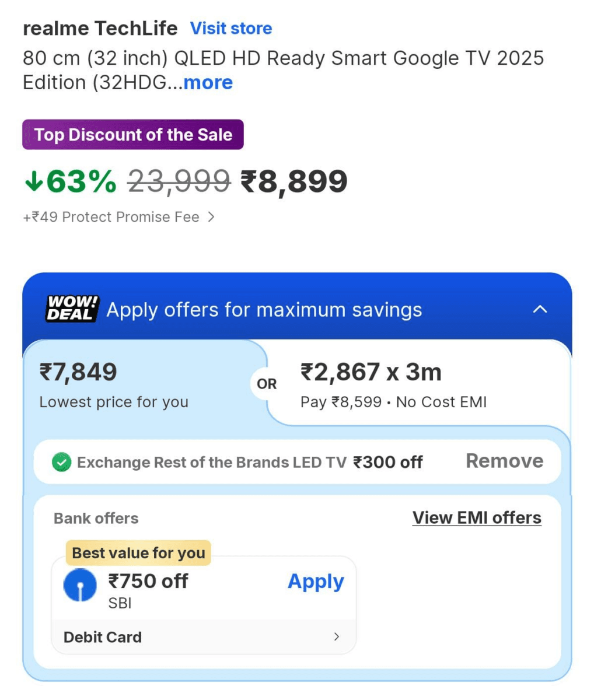Screen dimensions: 594x700
Task: Collapse the Apply offers panel chevron
Action: [540, 309]
